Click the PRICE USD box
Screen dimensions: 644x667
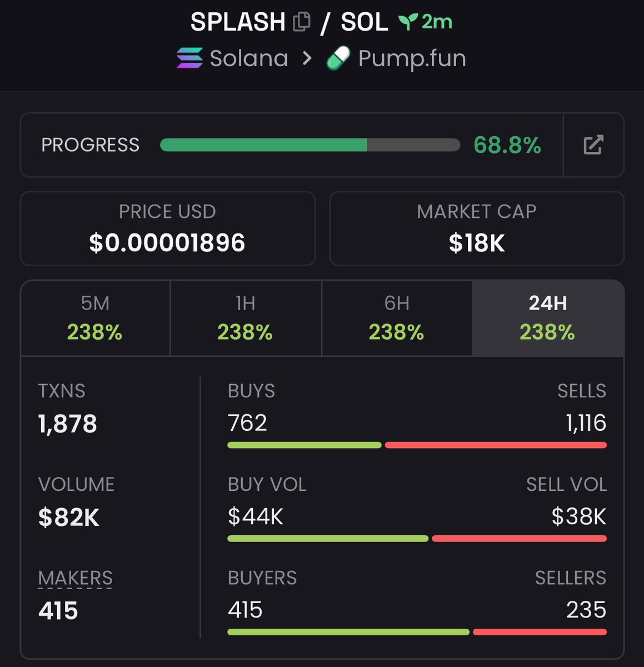tap(167, 228)
